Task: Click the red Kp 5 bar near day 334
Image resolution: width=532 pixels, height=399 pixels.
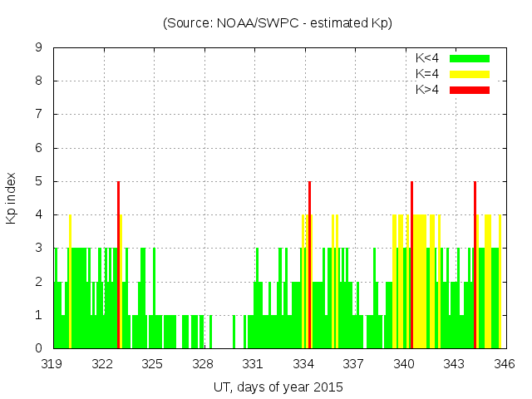Action: [309, 264]
